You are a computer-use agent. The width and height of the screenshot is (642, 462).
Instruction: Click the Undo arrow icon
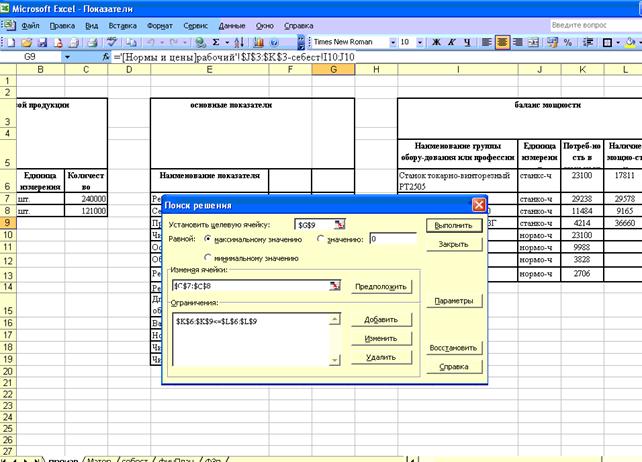coord(151,42)
